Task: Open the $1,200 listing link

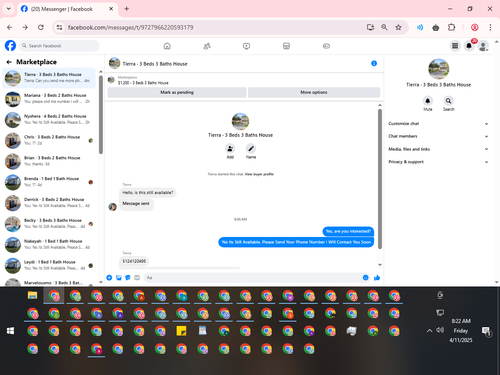Action: tap(143, 83)
